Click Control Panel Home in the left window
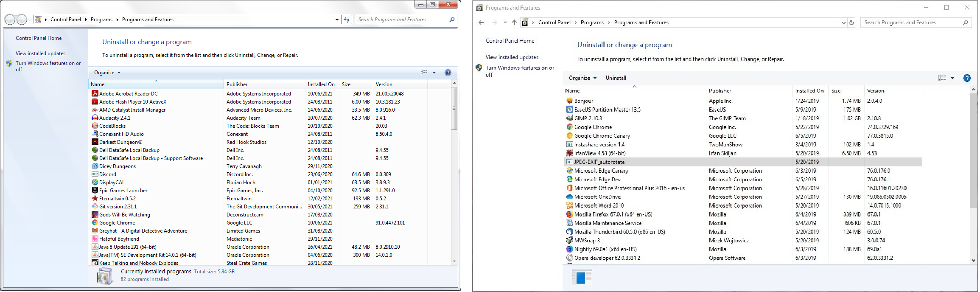The height and width of the screenshot is (292, 980). pos(39,38)
